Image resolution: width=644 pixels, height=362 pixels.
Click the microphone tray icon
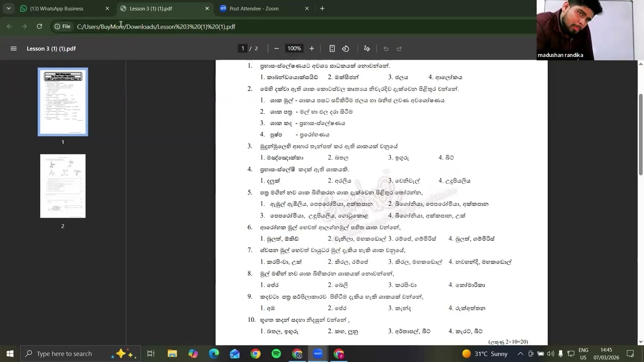coord(560,354)
